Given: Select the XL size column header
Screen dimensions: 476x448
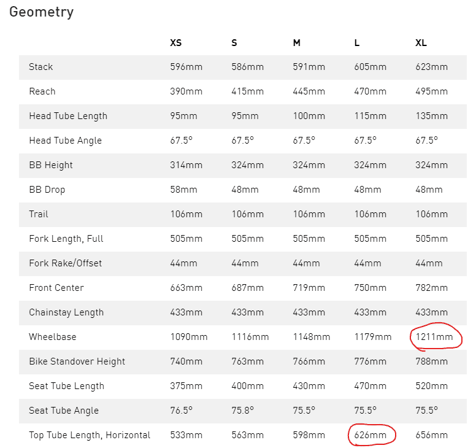Looking at the screenshot, I should (x=421, y=43).
